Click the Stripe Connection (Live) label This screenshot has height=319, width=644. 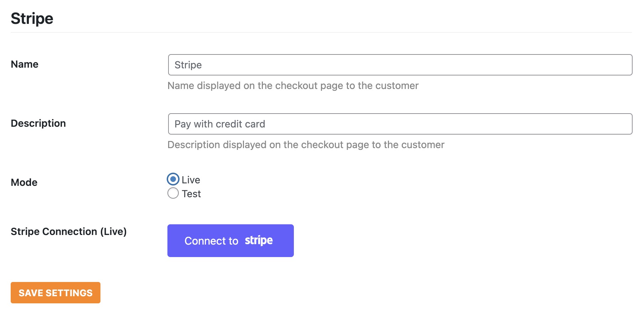69,231
